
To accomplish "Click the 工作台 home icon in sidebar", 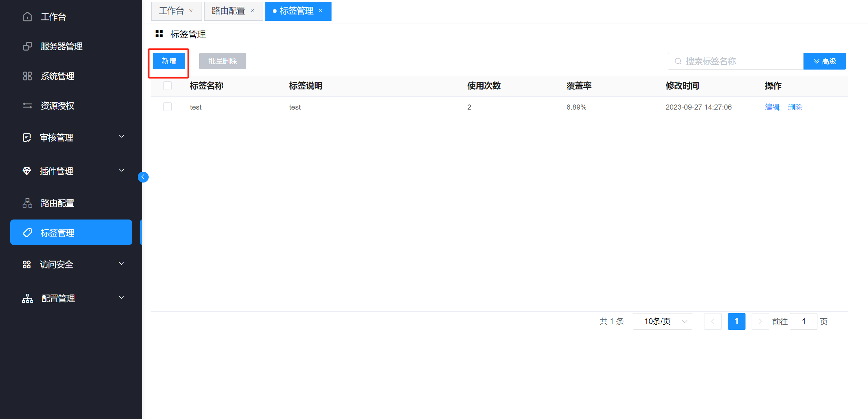I will tap(27, 17).
